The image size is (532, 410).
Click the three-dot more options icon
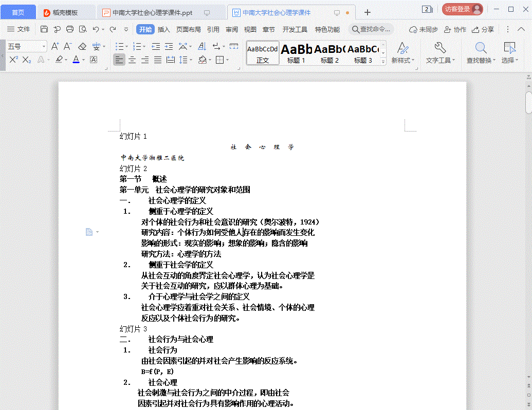point(507,29)
